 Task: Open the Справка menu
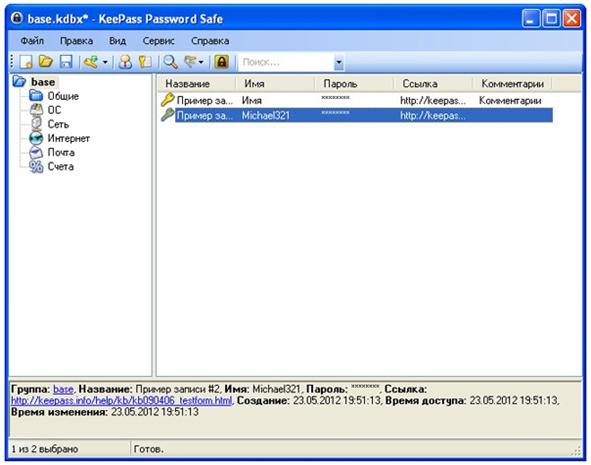tap(210, 41)
